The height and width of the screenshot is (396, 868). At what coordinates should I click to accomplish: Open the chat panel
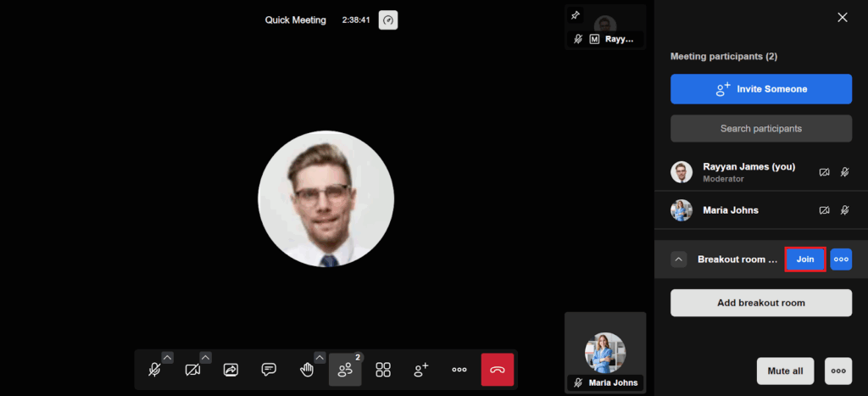pyautogui.click(x=269, y=370)
